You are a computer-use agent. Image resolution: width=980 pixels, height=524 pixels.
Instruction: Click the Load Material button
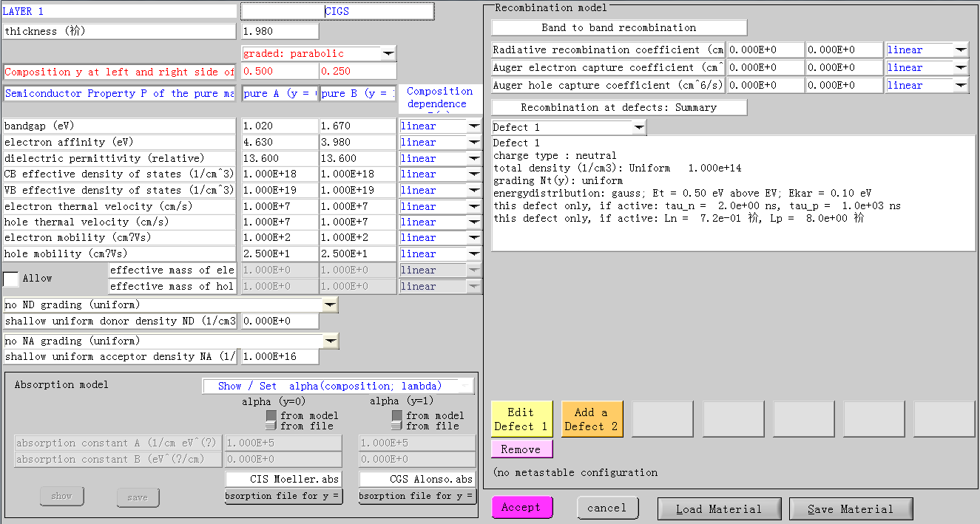pyautogui.click(x=718, y=509)
